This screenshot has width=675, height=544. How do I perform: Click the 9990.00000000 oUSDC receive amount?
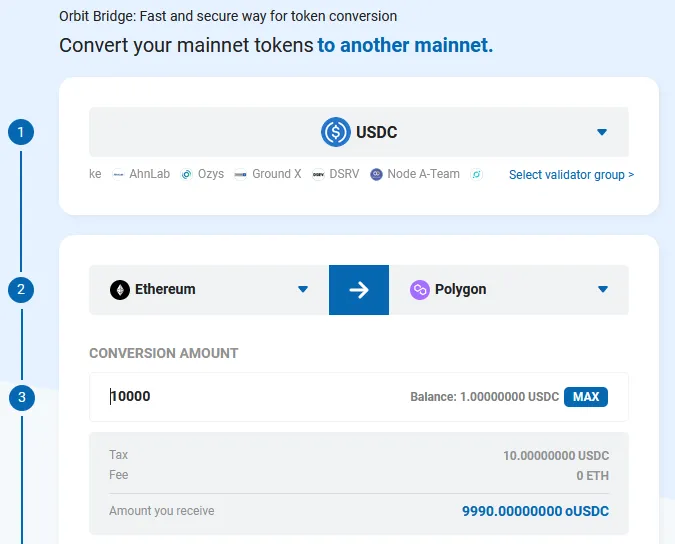(536, 511)
